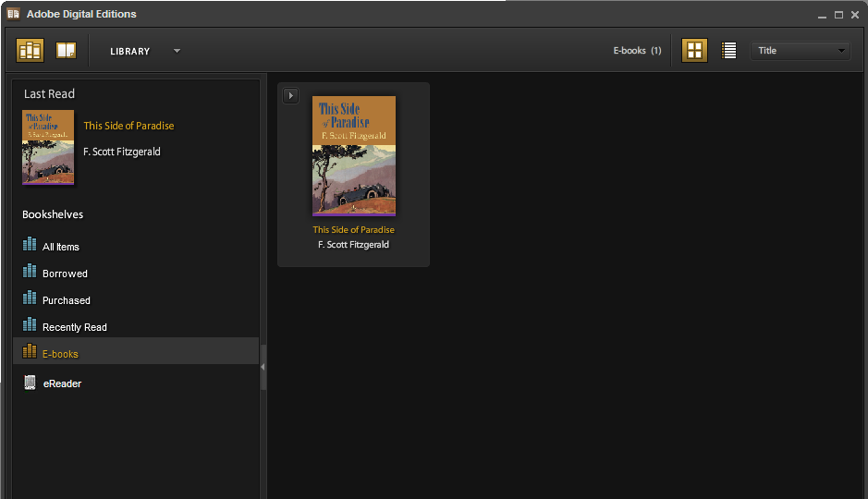Open book cover in library grid
Viewport: 868px width, 499px height.
(354, 156)
